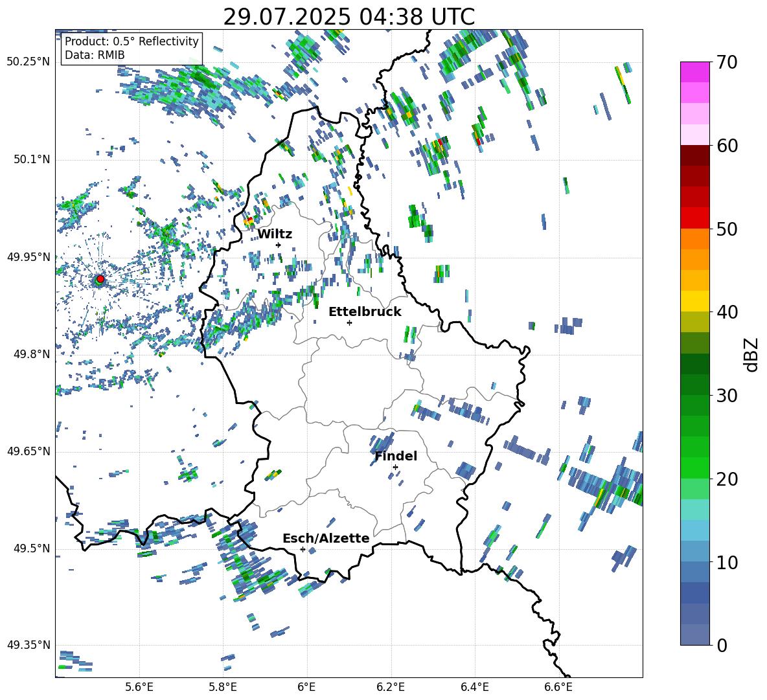The image size is (767, 700).
Task: Click the bright green swatch at 20 dBZ
Action: tap(694, 468)
